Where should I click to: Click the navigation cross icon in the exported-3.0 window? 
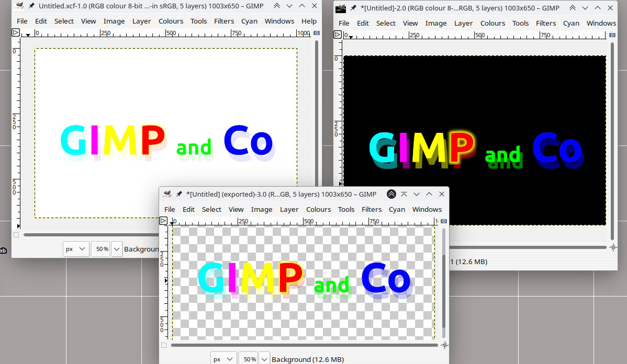444,345
